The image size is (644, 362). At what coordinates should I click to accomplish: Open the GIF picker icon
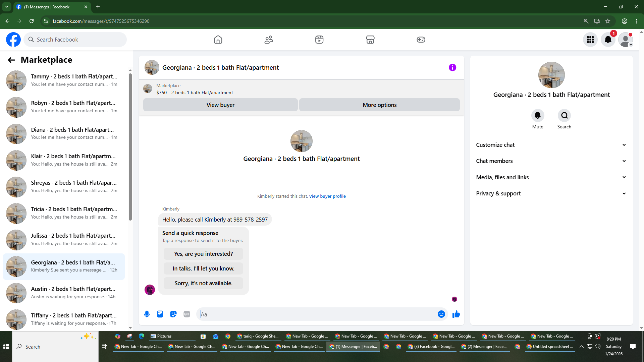pyautogui.click(x=187, y=314)
